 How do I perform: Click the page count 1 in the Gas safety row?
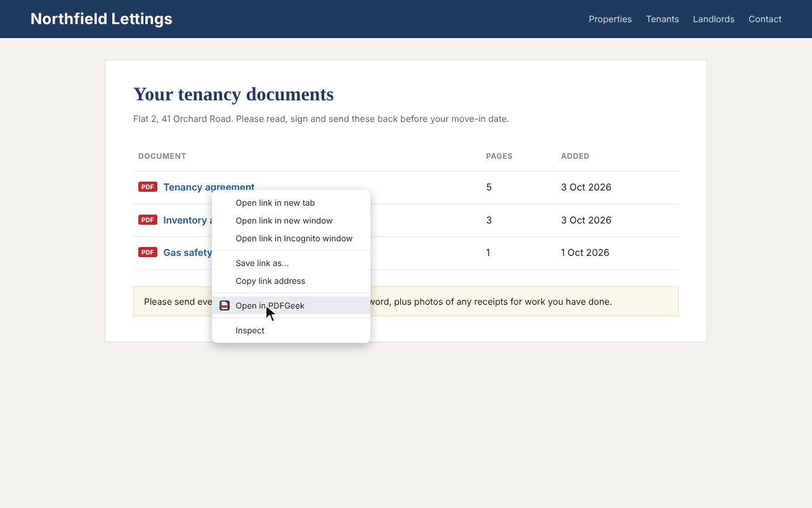click(488, 253)
